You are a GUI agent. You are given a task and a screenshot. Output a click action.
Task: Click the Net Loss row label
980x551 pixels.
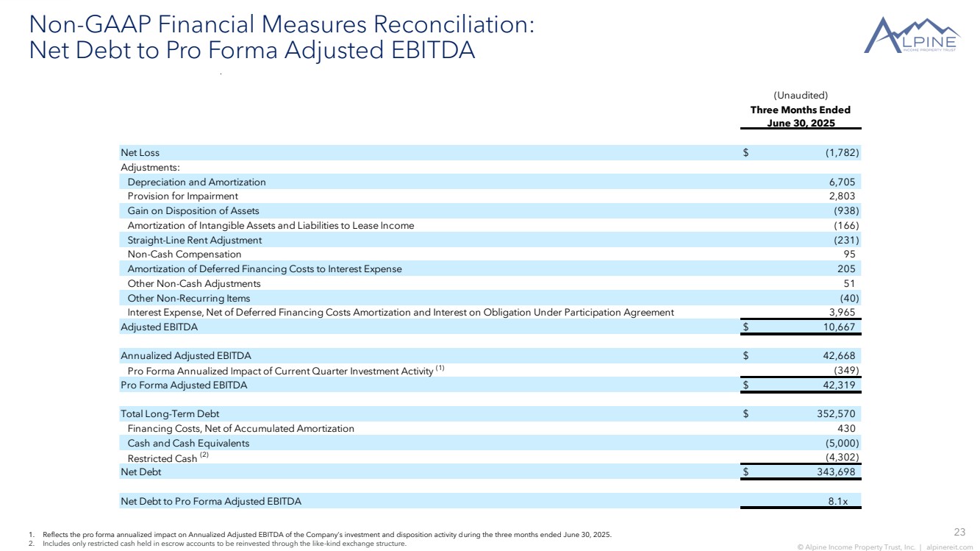pyautogui.click(x=140, y=152)
